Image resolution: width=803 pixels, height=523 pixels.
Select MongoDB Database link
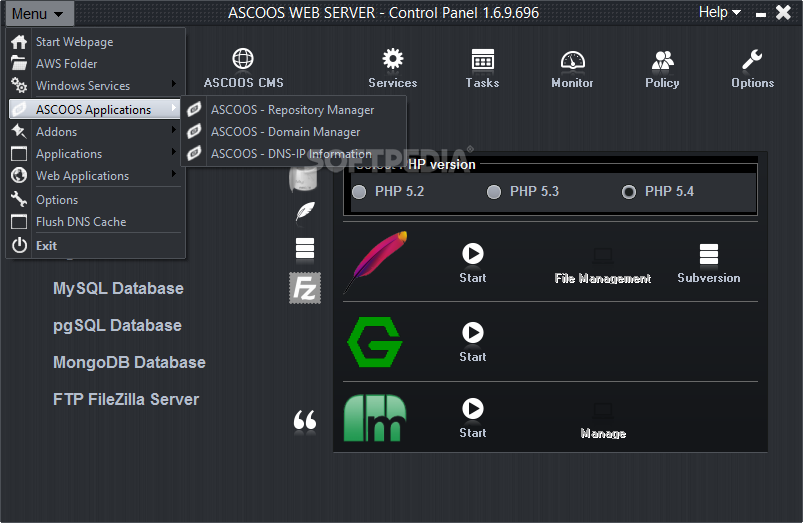click(x=129, y=363)
